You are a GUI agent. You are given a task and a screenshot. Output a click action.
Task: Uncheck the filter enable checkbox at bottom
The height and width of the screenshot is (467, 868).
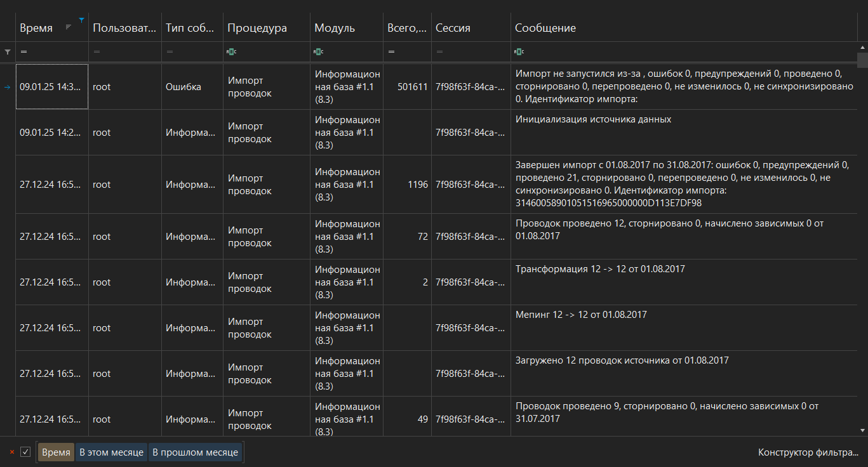25,452
